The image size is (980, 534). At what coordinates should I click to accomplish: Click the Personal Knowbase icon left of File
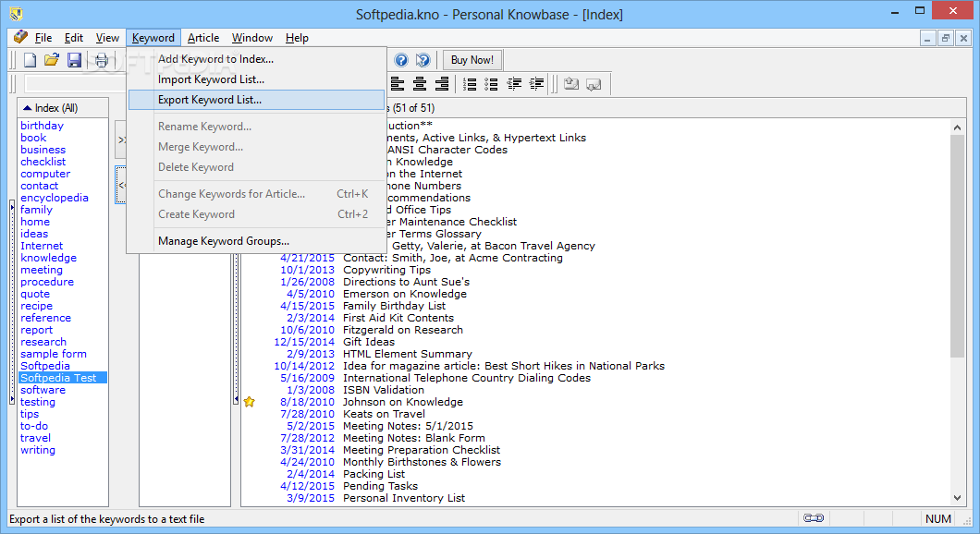[x=20, y=37]
